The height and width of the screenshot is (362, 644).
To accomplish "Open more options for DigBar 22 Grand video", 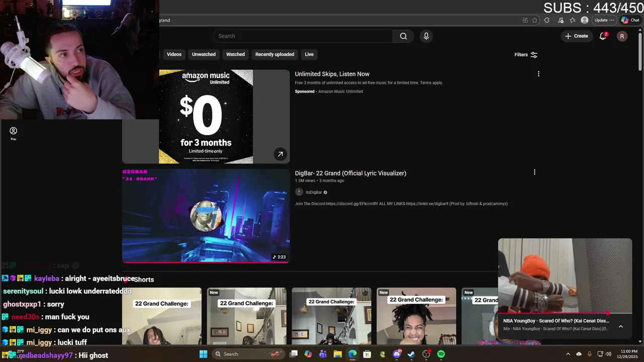I will [x=534, y=172].
